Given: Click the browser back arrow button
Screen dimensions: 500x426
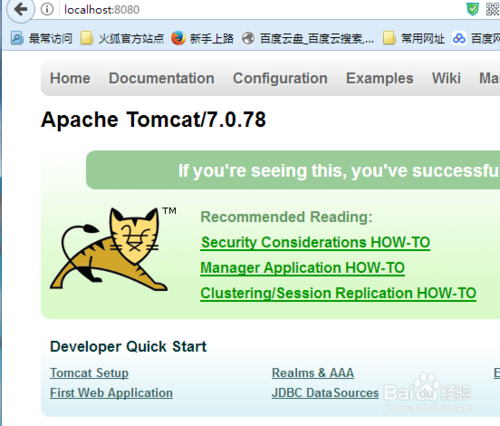Looking at the screenshot, I should click(x=20, y=9).
